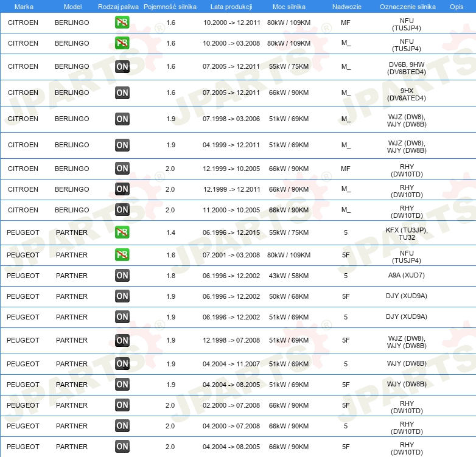Click the ON diesel icon in the 12.1999 -> 12.2011 row
The height and width of the screenshot is (457, 476).
122,189
